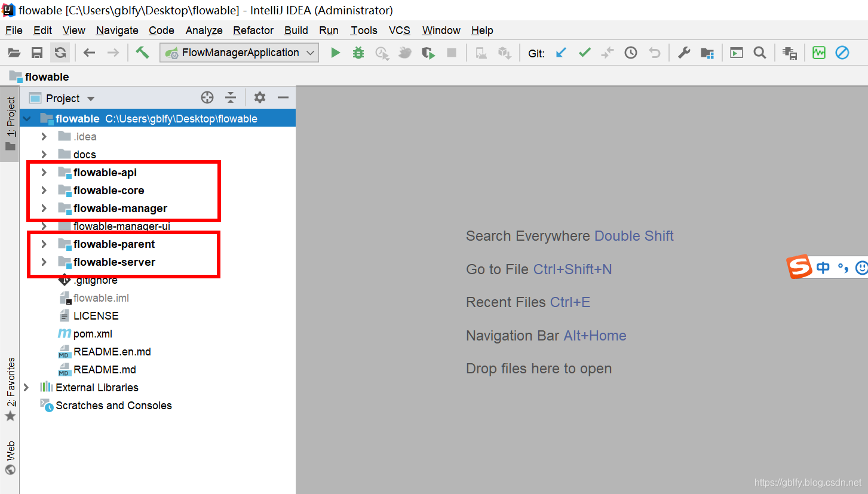This screenshot has height=494, width=868.
Task: Select README.en.md file
Action: tap(112, 352)
